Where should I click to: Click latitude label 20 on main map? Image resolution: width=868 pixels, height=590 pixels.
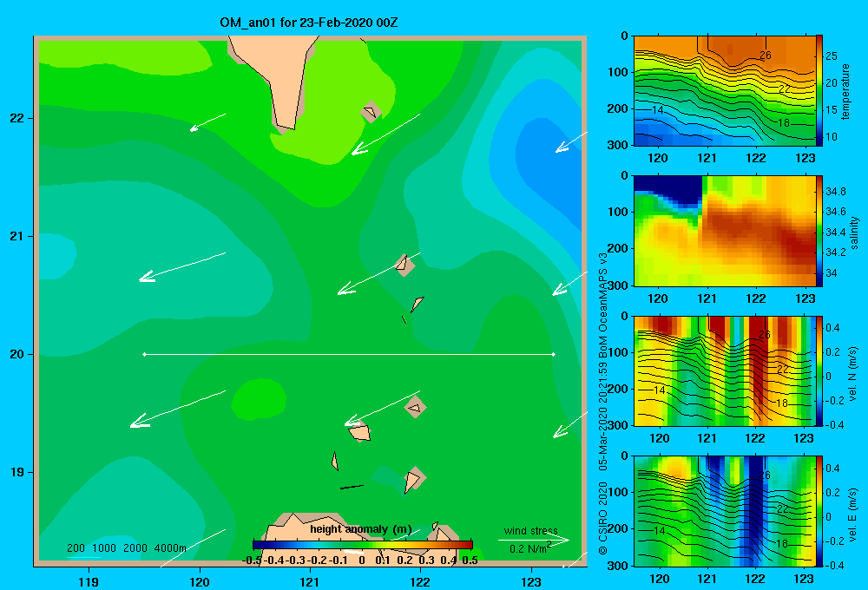(x=17, y=354)
